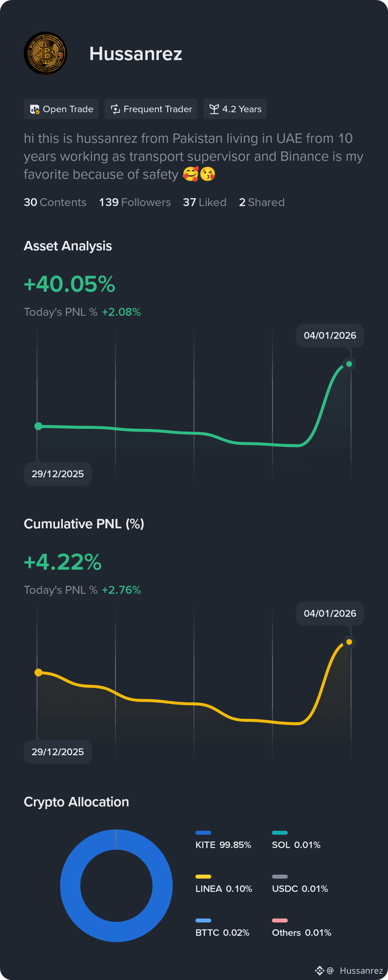Select the yellow end point on PNL chart
Viewport: 388px width, 980px height.
349,642
